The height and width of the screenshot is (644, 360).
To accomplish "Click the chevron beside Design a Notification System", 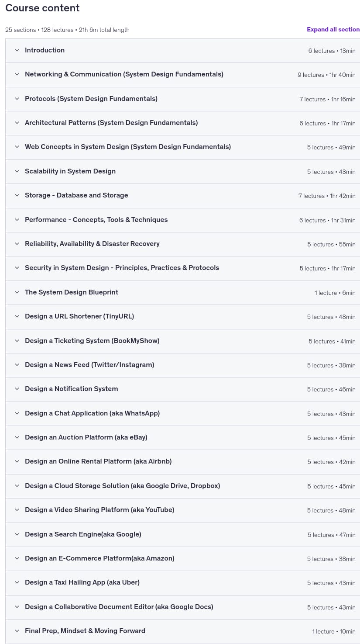I will point(17,389).
